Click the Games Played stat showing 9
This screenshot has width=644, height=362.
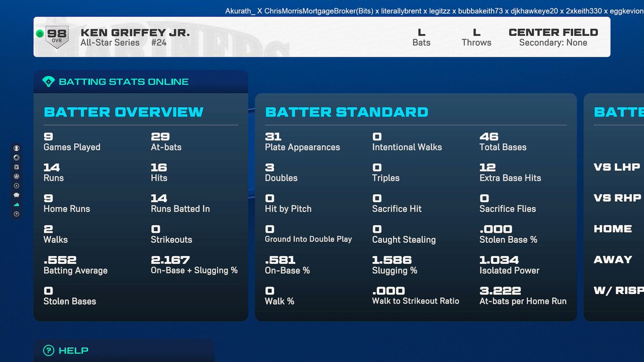coord(72,142)
